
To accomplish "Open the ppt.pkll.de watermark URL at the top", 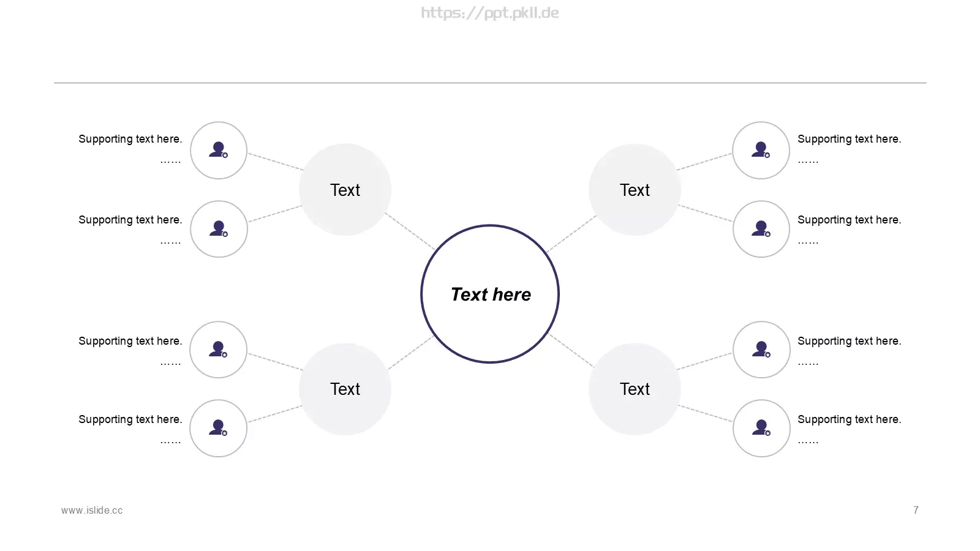I will pyautogui.click(x=490, y=13).
